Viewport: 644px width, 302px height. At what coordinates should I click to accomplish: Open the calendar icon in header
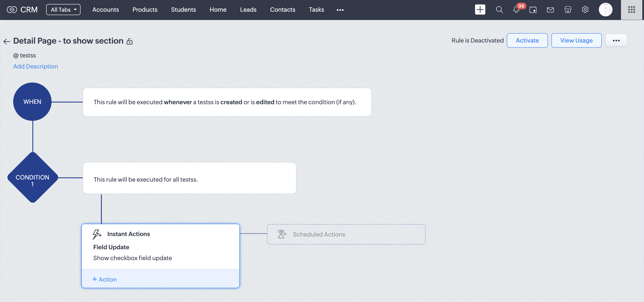(x=533, y=10)
